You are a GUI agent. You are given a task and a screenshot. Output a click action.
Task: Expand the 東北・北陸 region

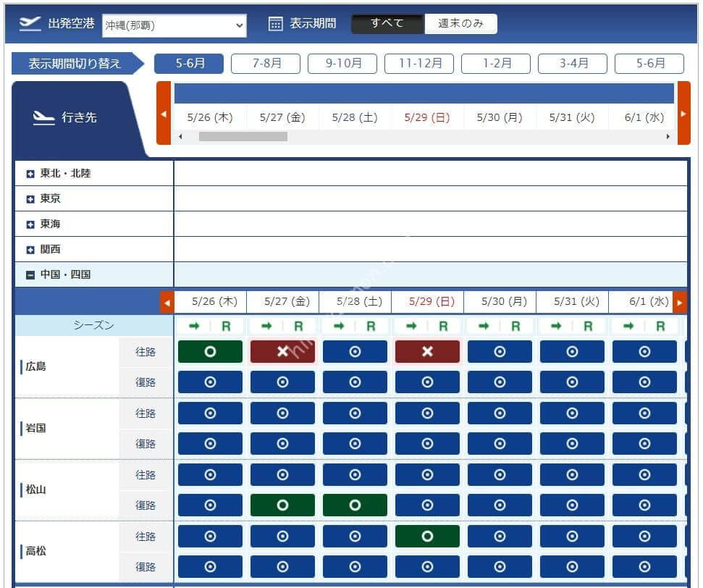[x=30, y=174]
